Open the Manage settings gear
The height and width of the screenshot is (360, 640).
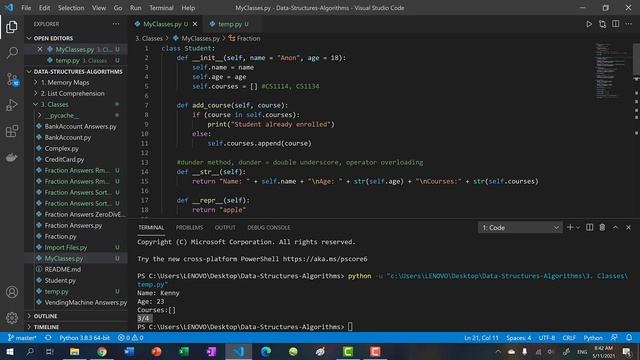[x=12, y=318]
